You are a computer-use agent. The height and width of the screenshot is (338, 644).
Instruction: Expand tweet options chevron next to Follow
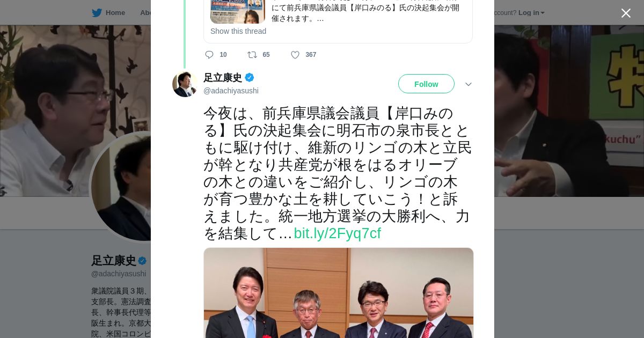(x=469, y=84)
